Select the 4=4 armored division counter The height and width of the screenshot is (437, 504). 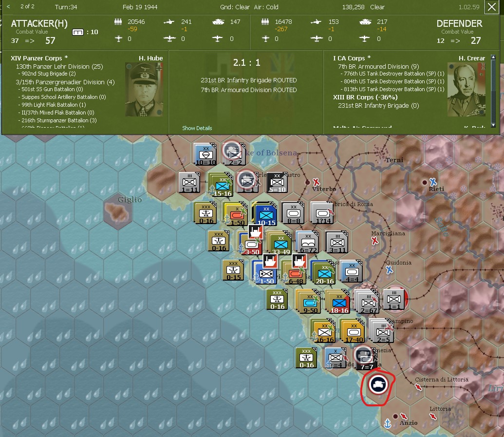tap(351, 272)
